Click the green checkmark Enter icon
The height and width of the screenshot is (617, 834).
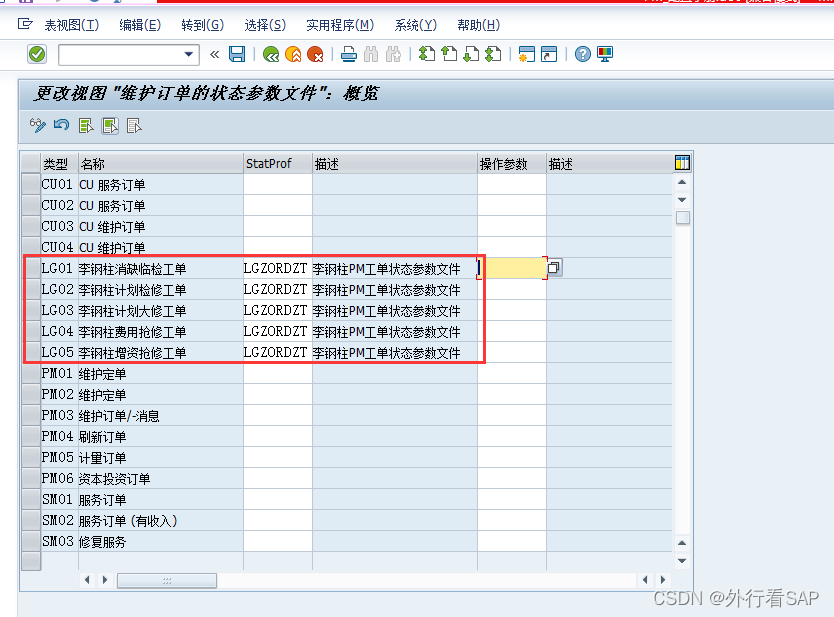point(37,54)
